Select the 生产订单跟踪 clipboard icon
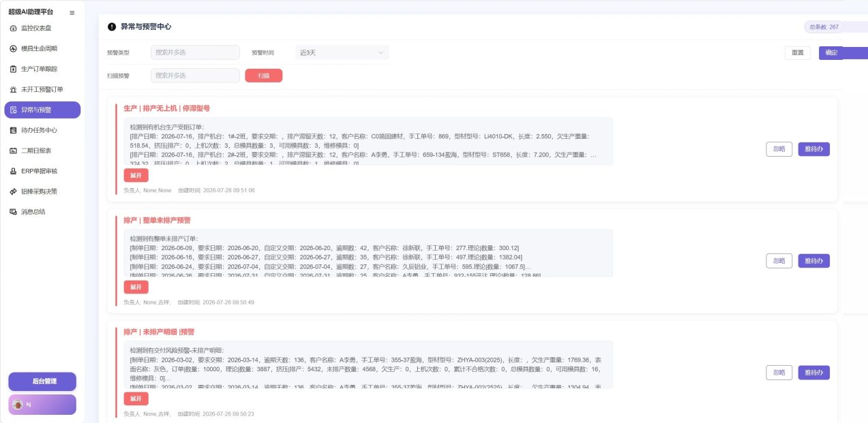The height and width of the screenshot is (423, 868). click(14, 69)
